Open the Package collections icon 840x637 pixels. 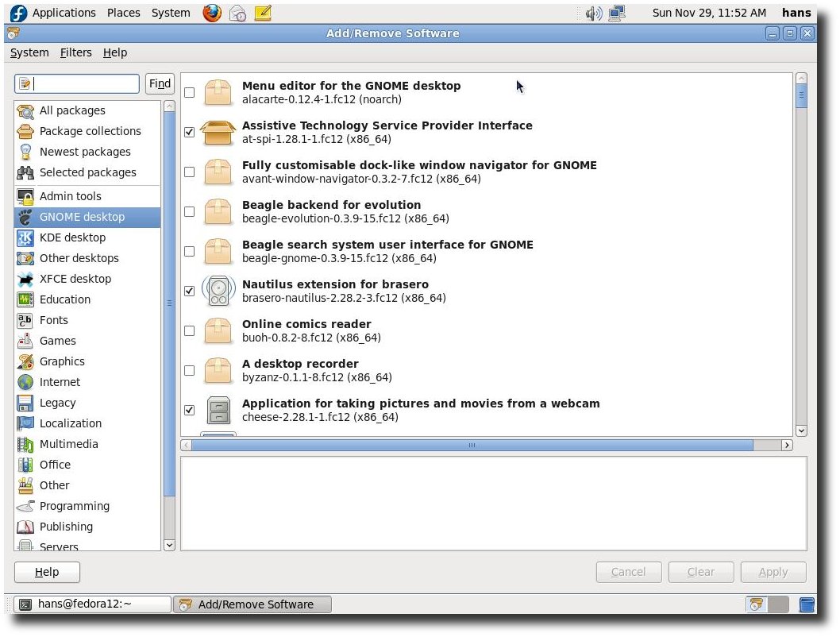point(25,131)
